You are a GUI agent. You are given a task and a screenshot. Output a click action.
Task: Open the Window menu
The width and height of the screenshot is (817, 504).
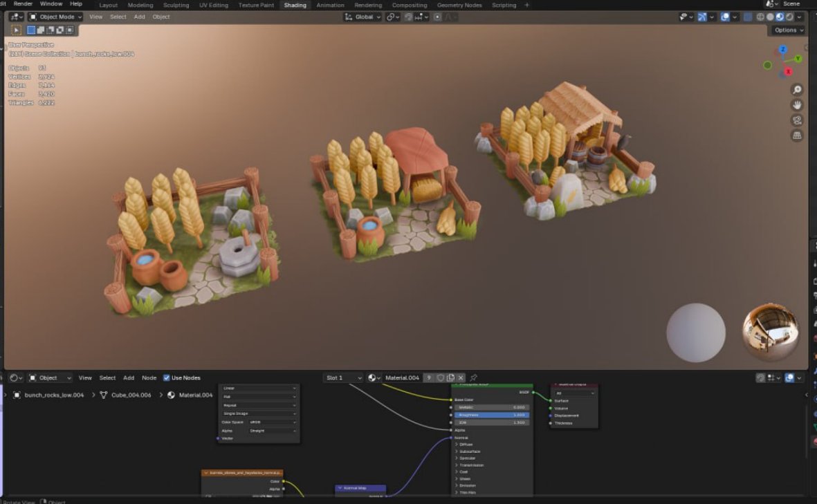point(51,4)
